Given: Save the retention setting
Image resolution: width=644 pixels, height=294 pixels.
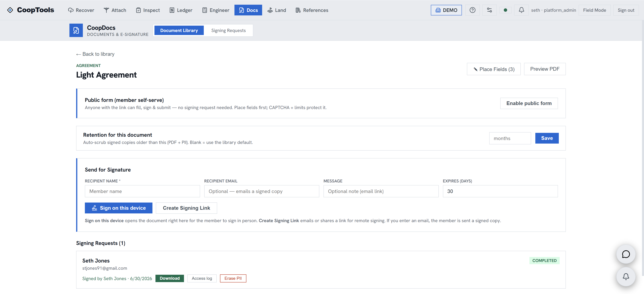Looking at the screenshot, I should [x=547, y=138].
